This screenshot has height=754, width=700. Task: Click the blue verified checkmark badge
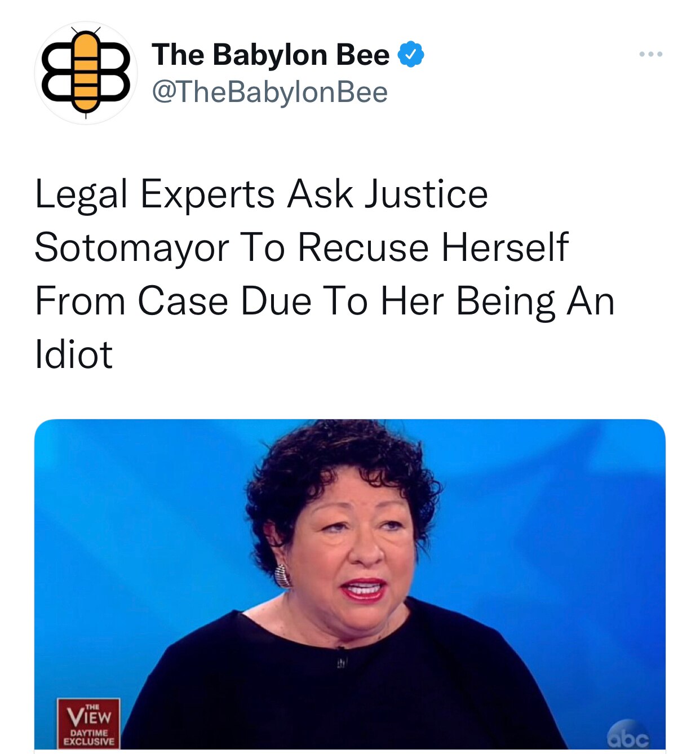point(411,55)
